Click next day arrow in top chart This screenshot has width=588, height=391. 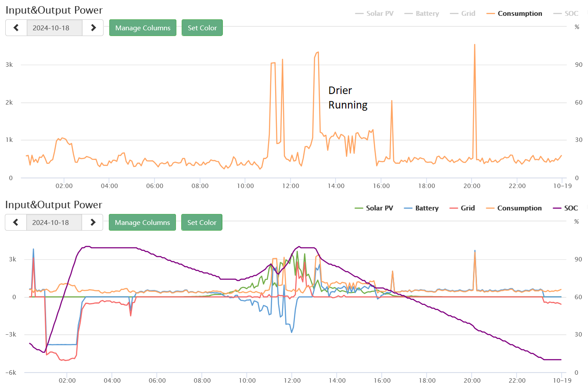click(93, 28)
